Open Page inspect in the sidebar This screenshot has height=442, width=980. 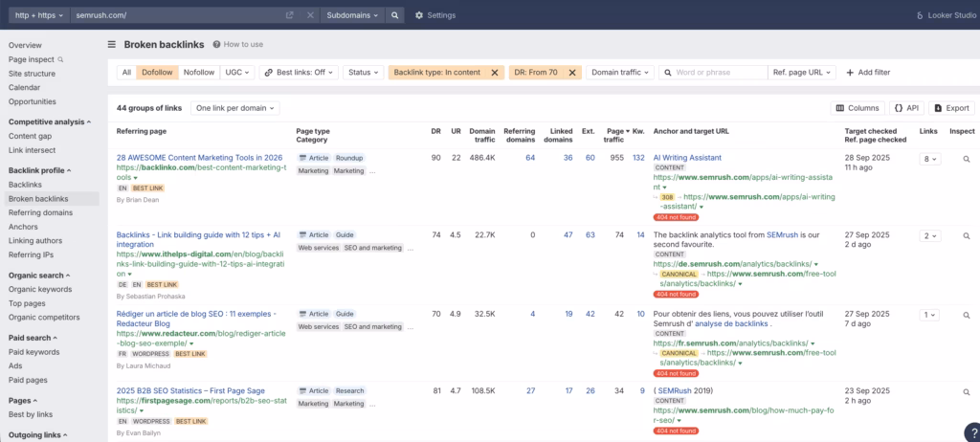tap(35, 59)
